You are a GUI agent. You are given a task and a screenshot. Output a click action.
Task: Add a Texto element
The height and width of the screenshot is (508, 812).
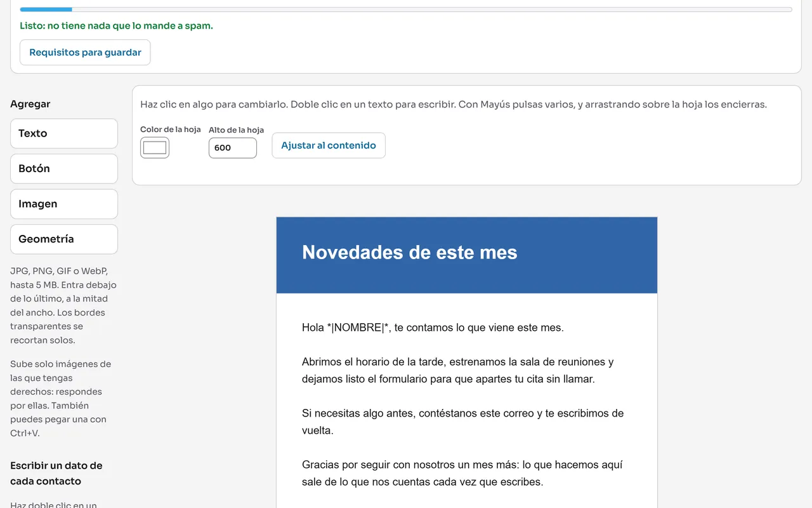point(64,133)
